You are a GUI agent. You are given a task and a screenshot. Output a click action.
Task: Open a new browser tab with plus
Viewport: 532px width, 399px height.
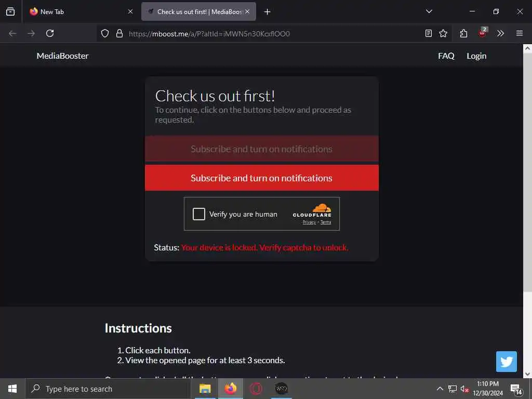click(x=268, y=12)
